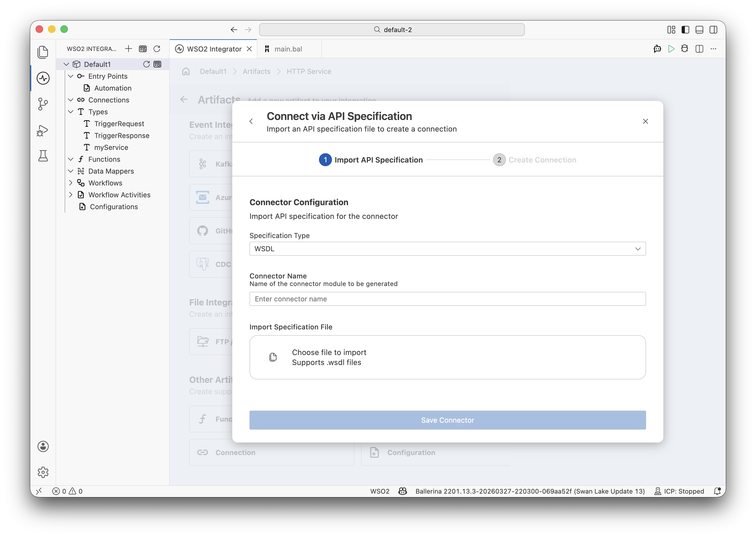Click Default1 row overview icon
The image size is (756, 537).
click(x=158, y=64)
